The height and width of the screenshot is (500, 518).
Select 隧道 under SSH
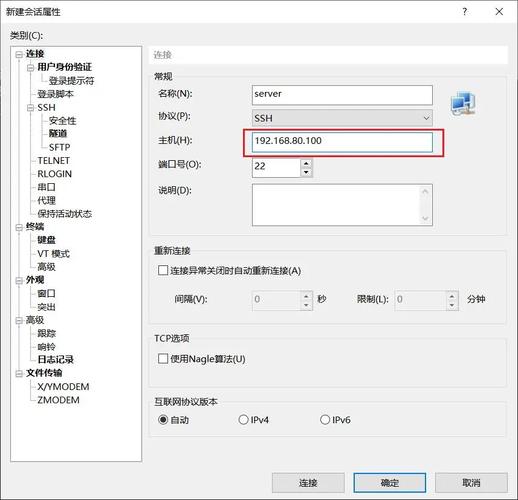[58, 134]
